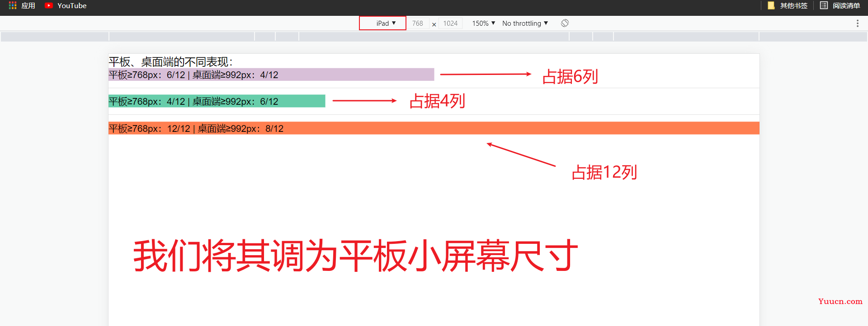Click the heading 平板、桌面端的不同表现
This screenshot has height=326, width=868.
170,61
